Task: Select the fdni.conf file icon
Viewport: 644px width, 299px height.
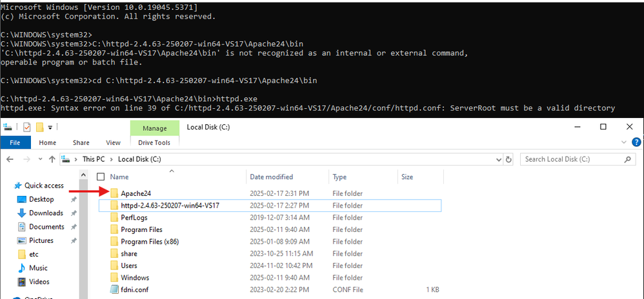Action: 114,289
